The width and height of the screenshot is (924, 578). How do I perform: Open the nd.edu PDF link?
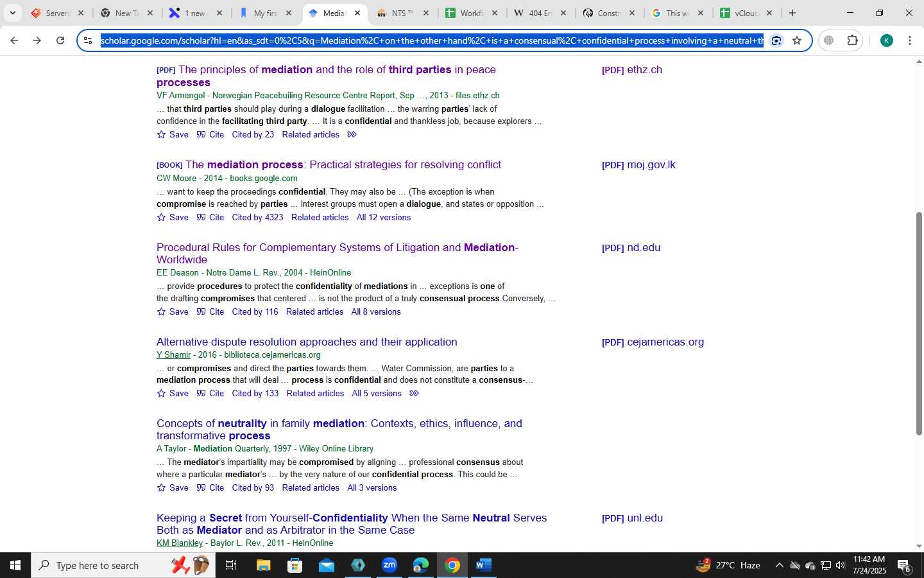pyautogui.click(x=631, y=247)
